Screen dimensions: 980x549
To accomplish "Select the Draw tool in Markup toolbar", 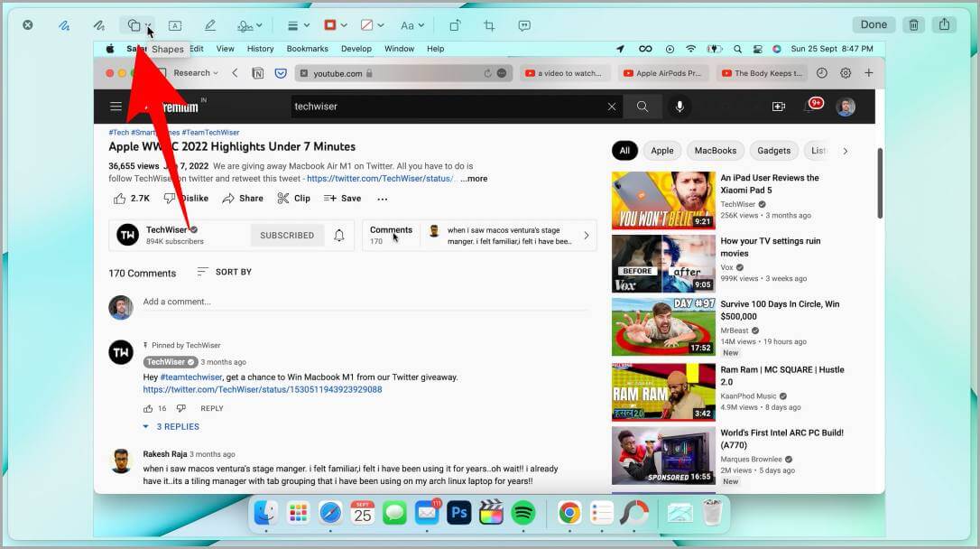I will click(98, 25).
